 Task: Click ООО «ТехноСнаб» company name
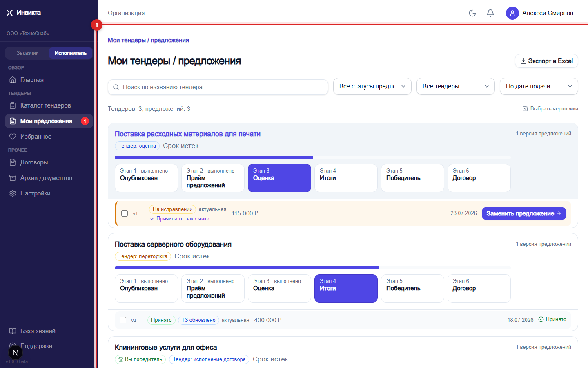(28, 34)
